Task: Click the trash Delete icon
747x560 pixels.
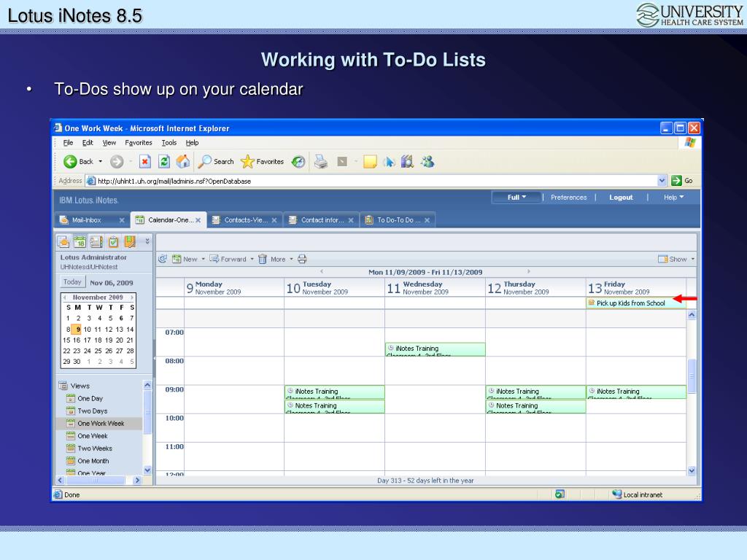Action: coord(263,259)
